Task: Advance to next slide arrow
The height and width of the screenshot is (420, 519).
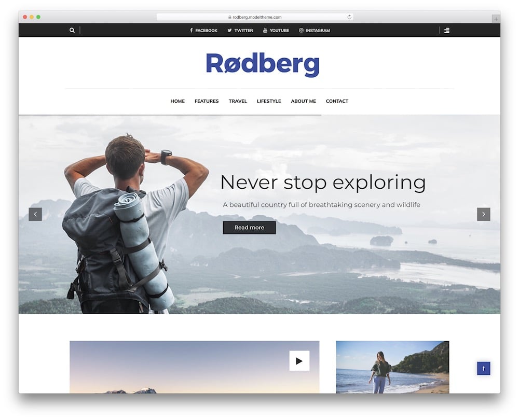Action: point(483,214)
